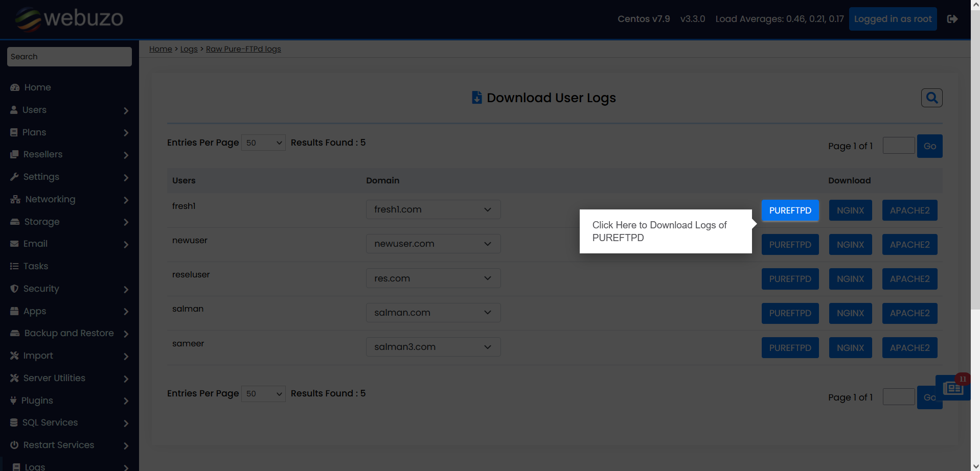
Task: Follow the Raw Pure-FTPd logs breadcrumb link
Action: tap(243, 49)
